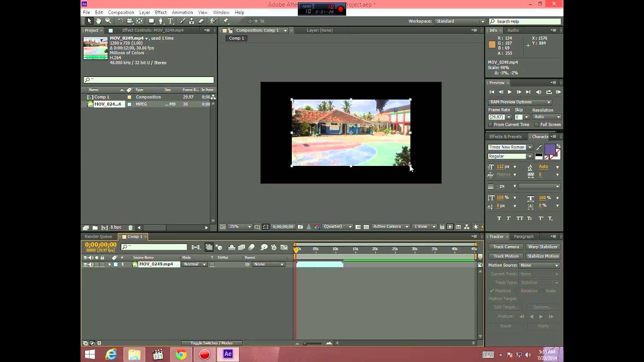This screenshot has width=644, height=362.
Task: Open the Workspace Standard dropdown
Action: [x=460, y=21]
